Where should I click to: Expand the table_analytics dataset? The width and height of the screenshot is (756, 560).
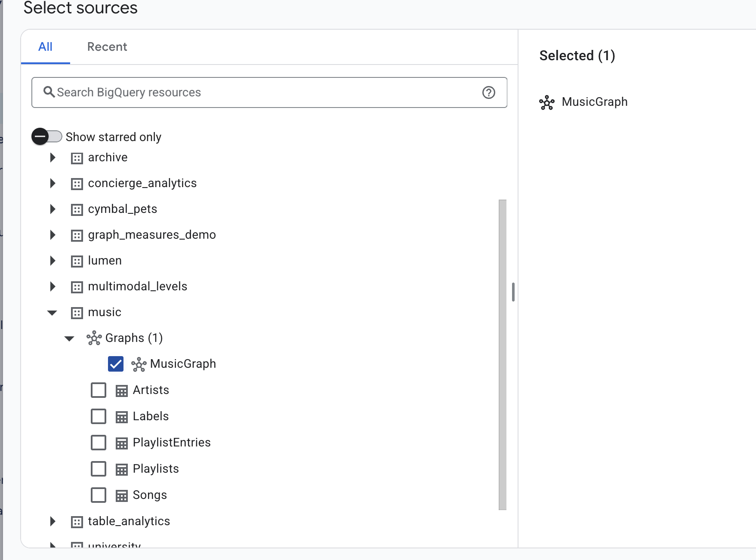click(52, 521)
